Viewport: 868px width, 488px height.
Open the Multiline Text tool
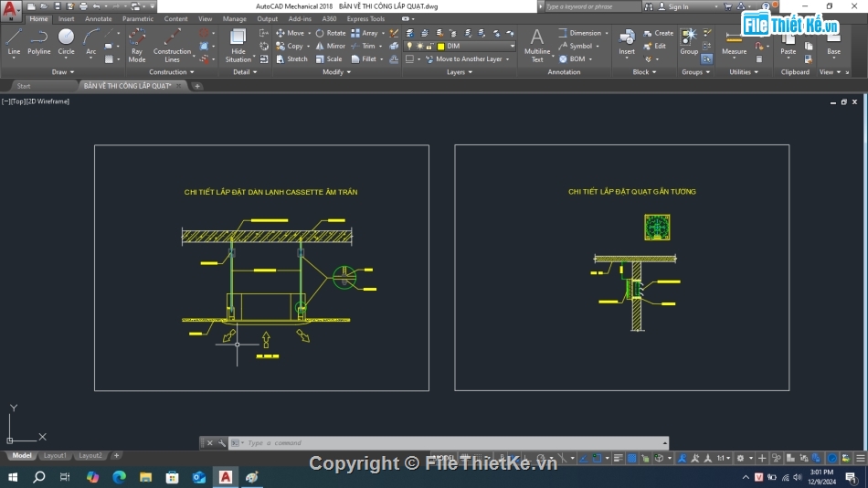tap(537, 46)
